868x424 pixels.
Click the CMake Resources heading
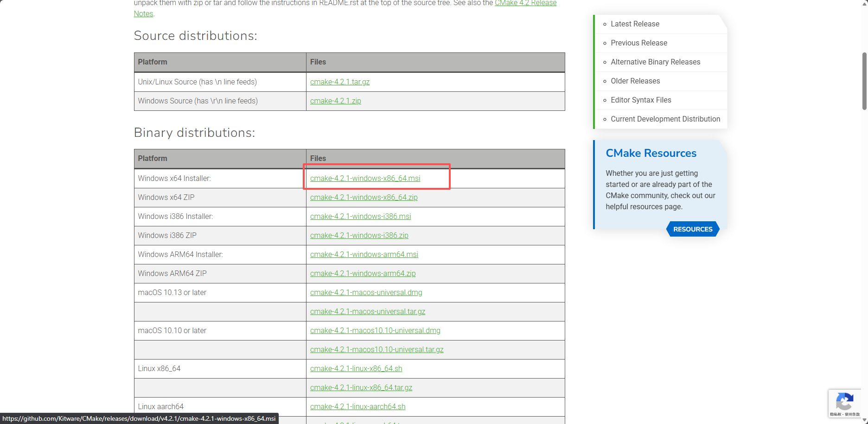[651, 153]
